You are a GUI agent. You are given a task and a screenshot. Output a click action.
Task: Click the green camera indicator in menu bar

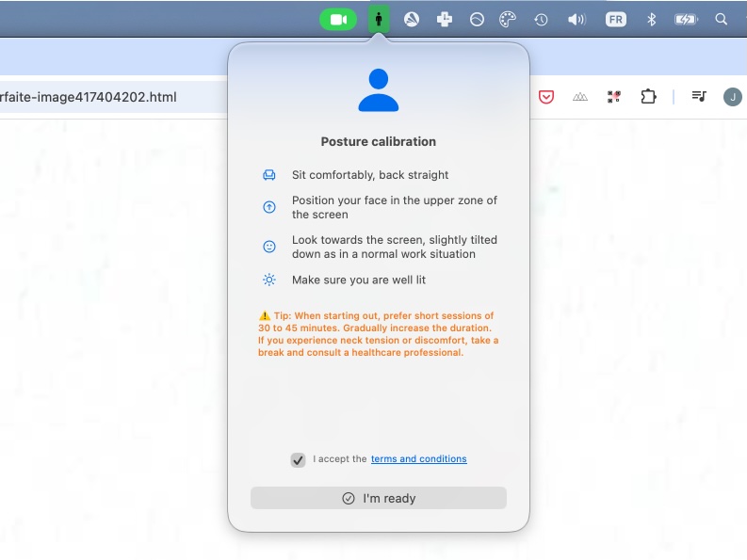338,20
